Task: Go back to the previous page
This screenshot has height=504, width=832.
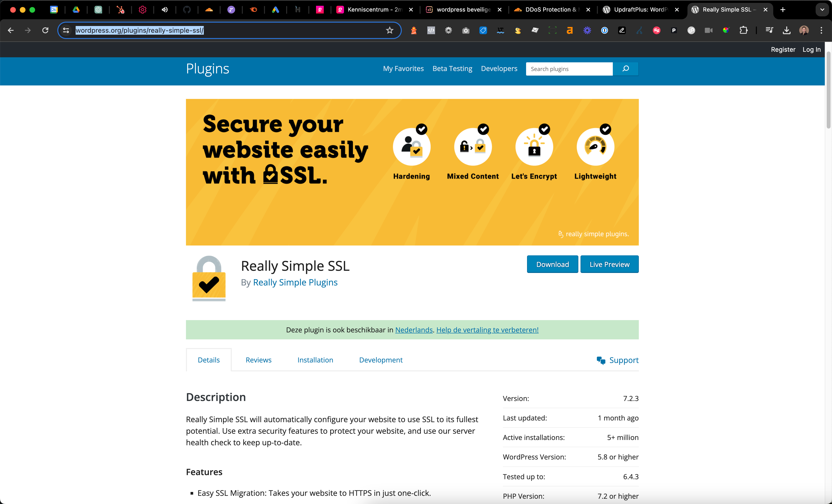Action: point(10,30)
